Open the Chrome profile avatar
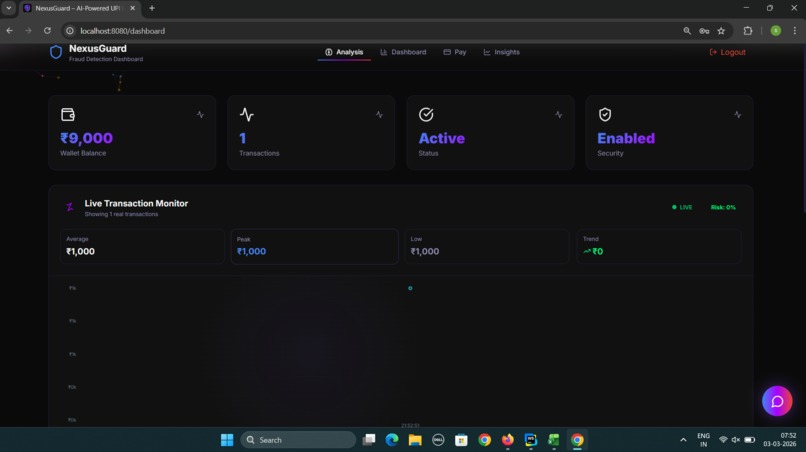 coord(776,31)
